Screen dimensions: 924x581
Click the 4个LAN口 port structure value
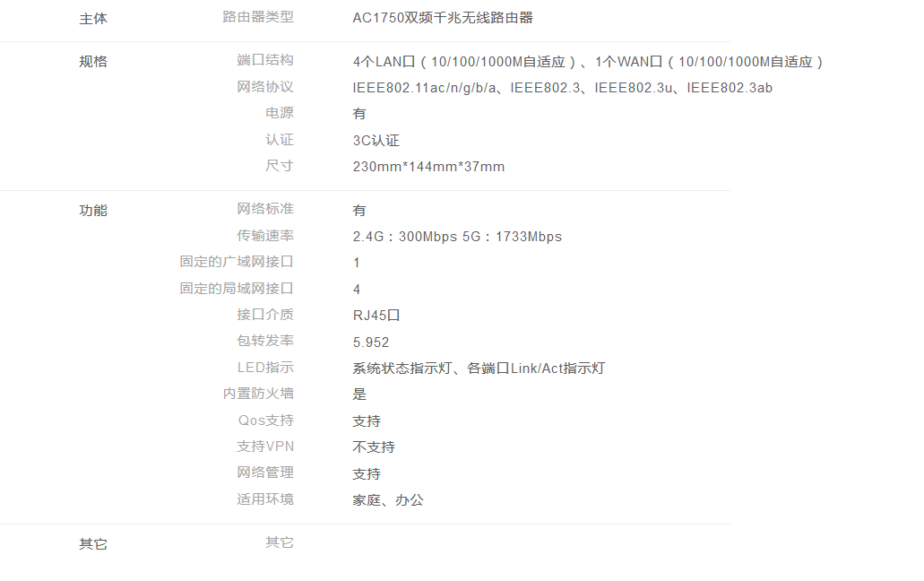(587, 62)
